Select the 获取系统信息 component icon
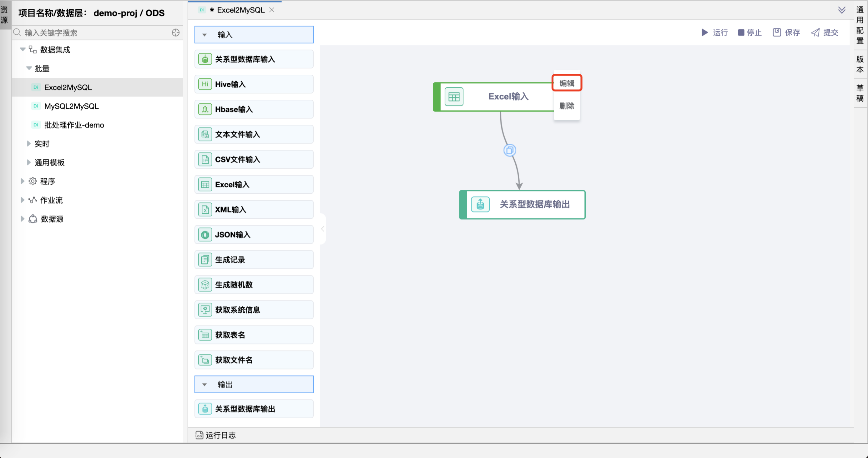The image size is (868, 458). [204, 310]
